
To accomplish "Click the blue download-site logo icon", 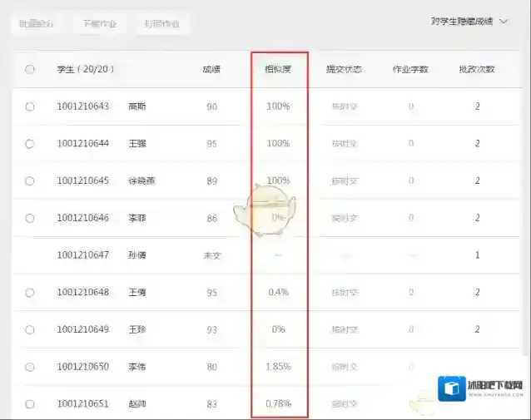I will (454, 388).
